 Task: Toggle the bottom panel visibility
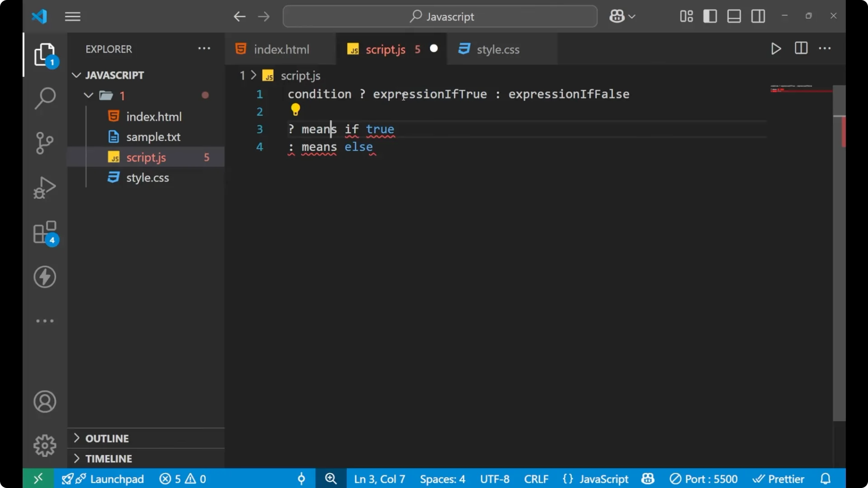pos(733,16)
